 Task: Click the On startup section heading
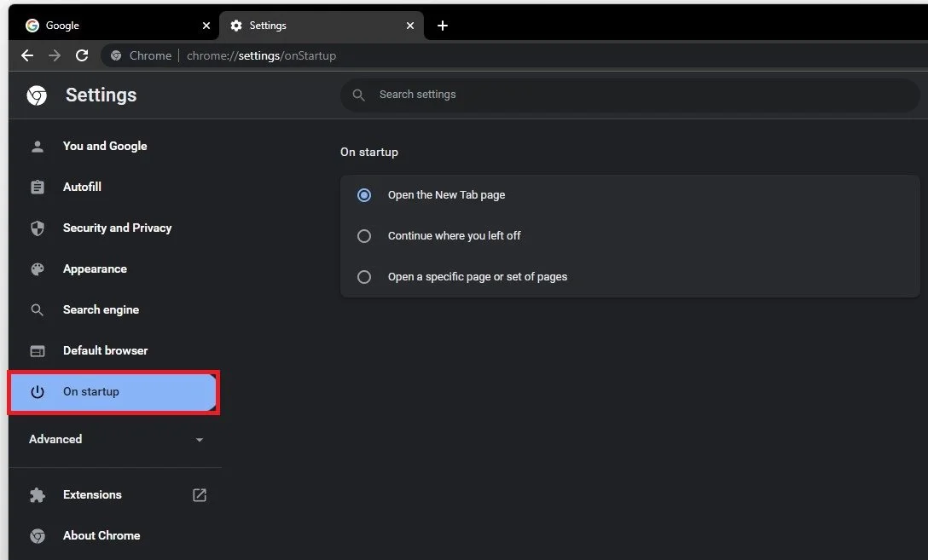tap(369, 152)
